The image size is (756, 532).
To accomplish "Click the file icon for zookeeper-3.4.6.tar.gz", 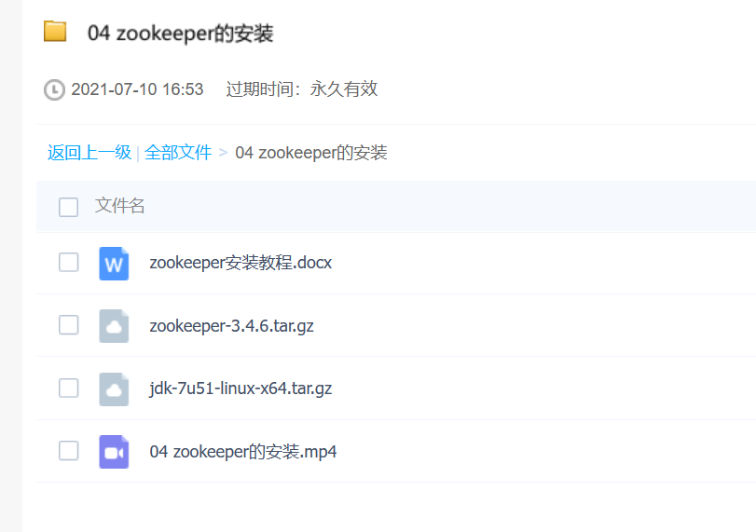I will [x=114, y=325].
